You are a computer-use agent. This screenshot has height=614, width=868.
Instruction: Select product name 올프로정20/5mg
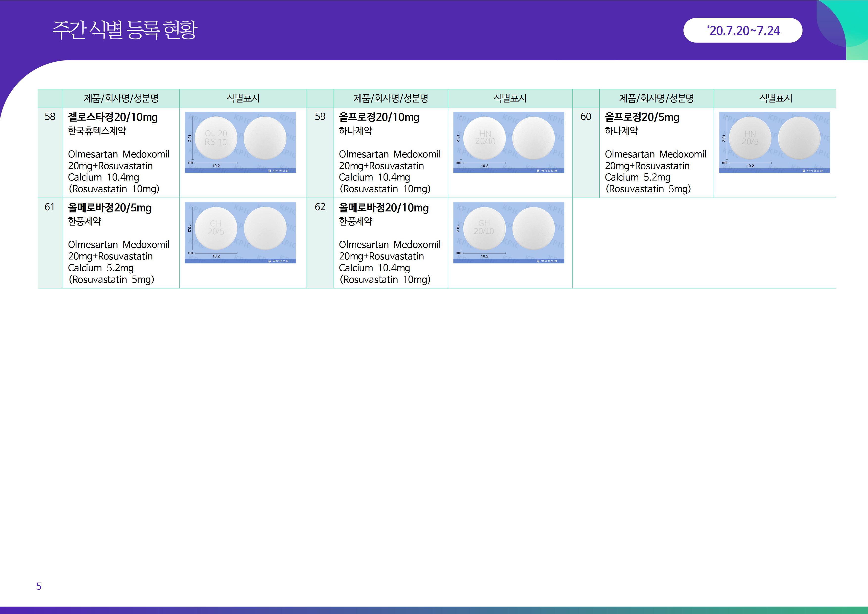coord(642,117)
